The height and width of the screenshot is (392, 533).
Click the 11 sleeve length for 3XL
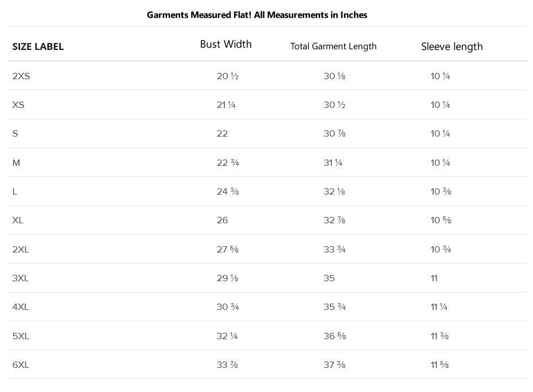pyautogui.click(x=434, y=278)
